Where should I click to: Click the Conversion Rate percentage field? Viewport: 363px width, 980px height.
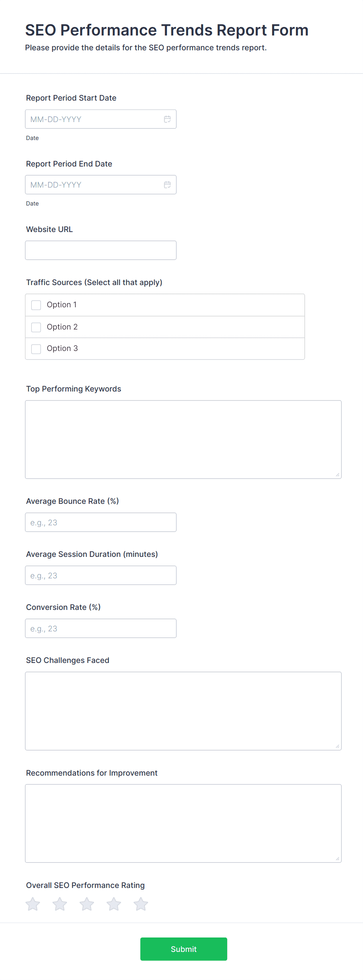click(101, 629)
